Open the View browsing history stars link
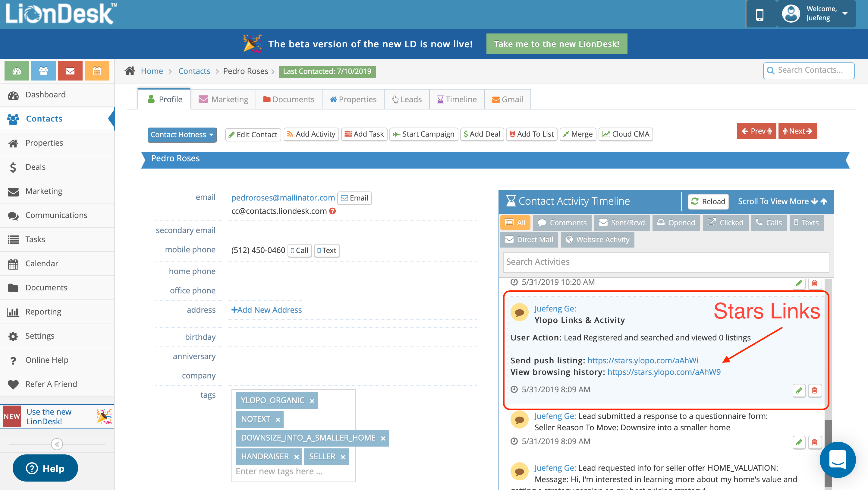The height and width of the screenshot is (490, 868). click(x=664, y=372)
